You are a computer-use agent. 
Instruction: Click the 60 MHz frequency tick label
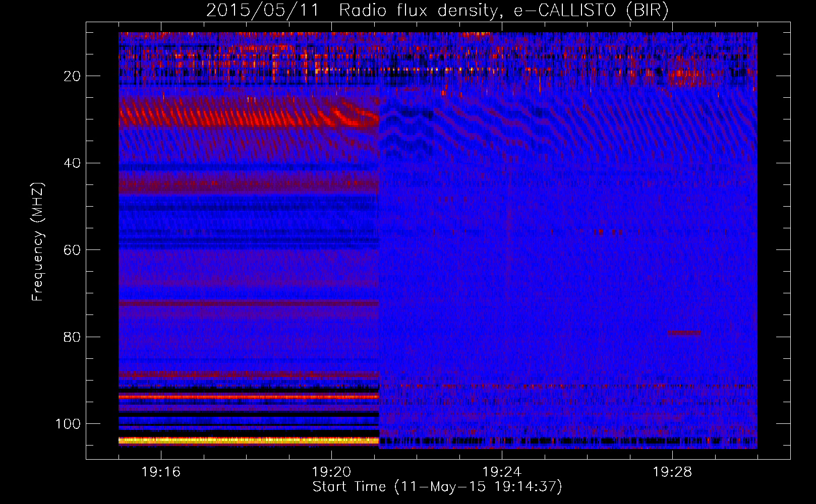72,250
